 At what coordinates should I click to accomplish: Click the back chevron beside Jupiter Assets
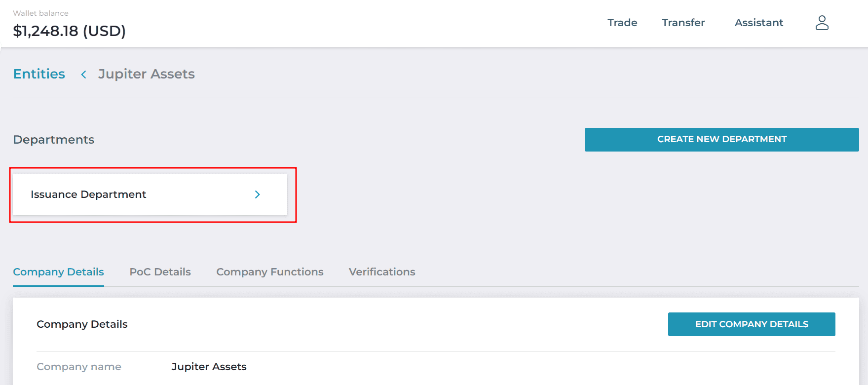click(84, 74)
